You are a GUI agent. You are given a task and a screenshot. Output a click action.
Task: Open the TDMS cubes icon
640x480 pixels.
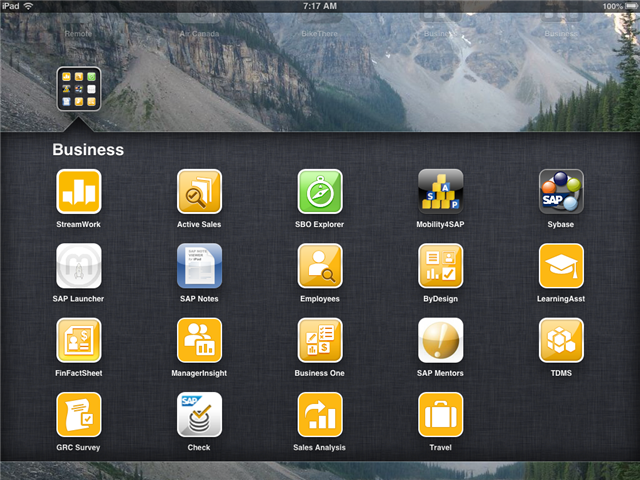pos(561,340)
